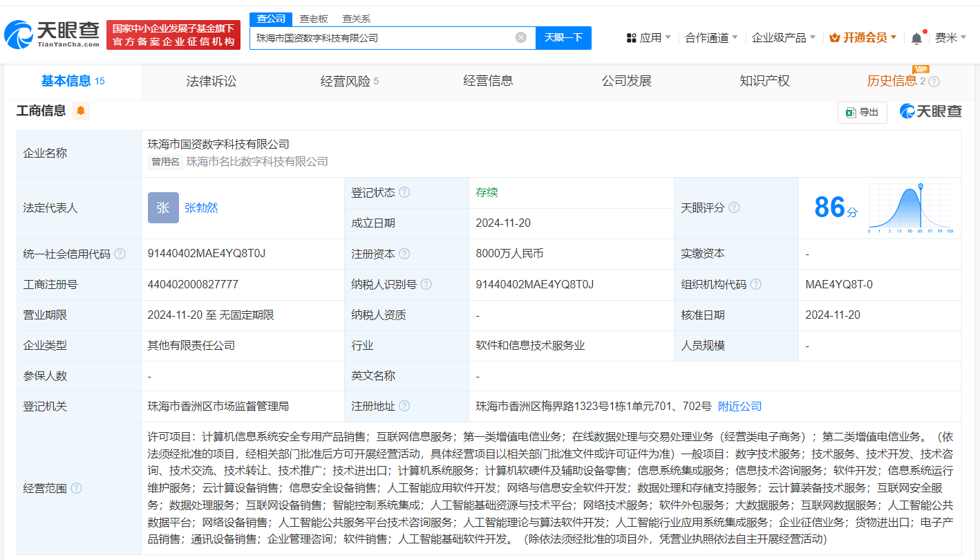Clear the search box with X icon
The image size is (980, 560).
(x=521, y=37)
